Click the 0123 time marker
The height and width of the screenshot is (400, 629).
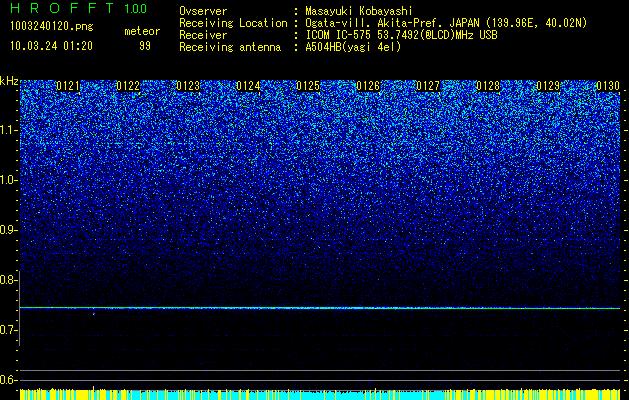click(x=188, y=86)
